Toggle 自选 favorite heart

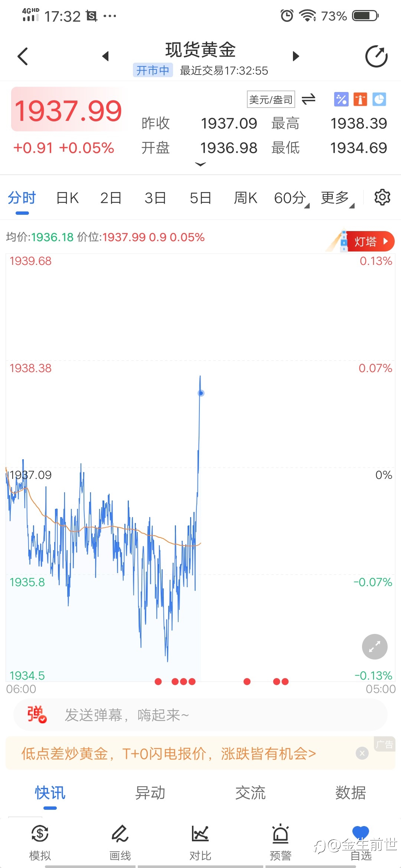[x=361, y=842]
